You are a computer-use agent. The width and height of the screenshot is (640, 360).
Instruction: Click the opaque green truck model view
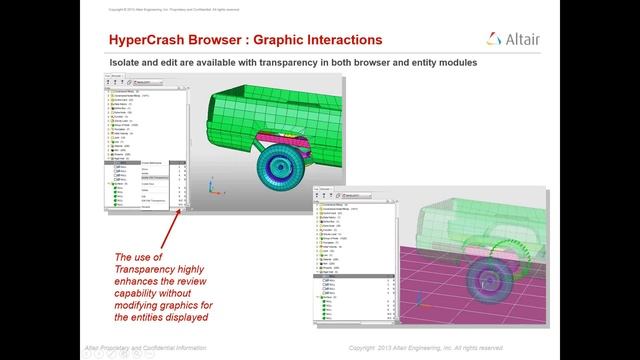(267, 141)
